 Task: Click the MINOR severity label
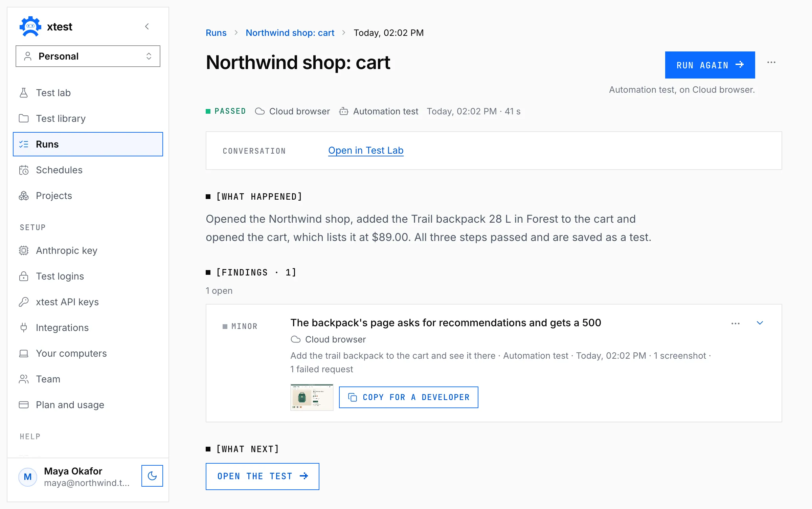pos(244,326)
